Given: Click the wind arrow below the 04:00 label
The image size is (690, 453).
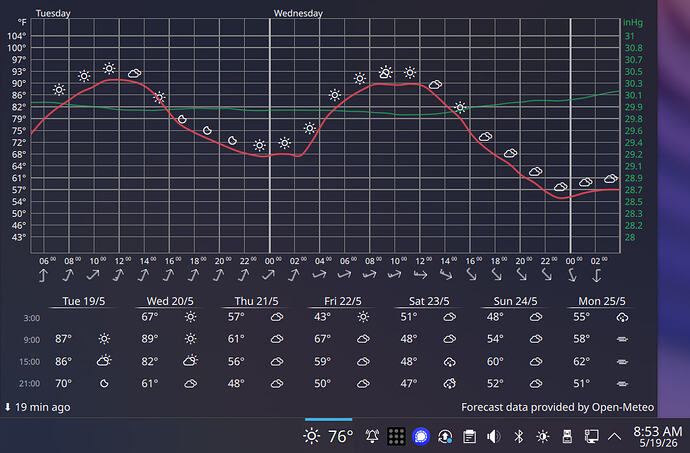Looking at the screenshot, I should pyautogui.click(x=319, y=275).
